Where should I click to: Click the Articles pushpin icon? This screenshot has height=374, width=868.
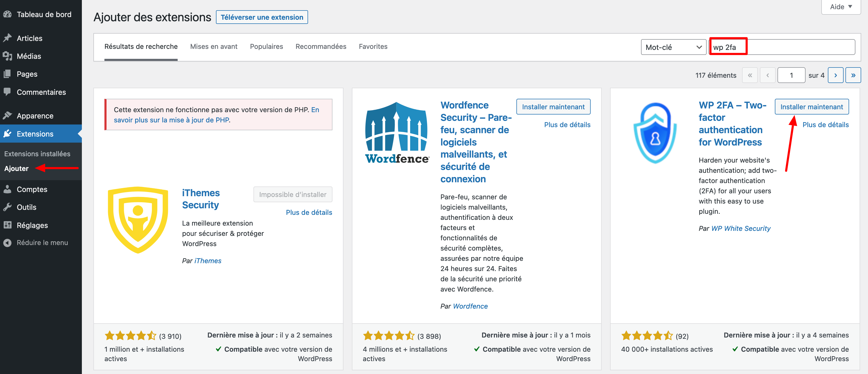point(7,38)
